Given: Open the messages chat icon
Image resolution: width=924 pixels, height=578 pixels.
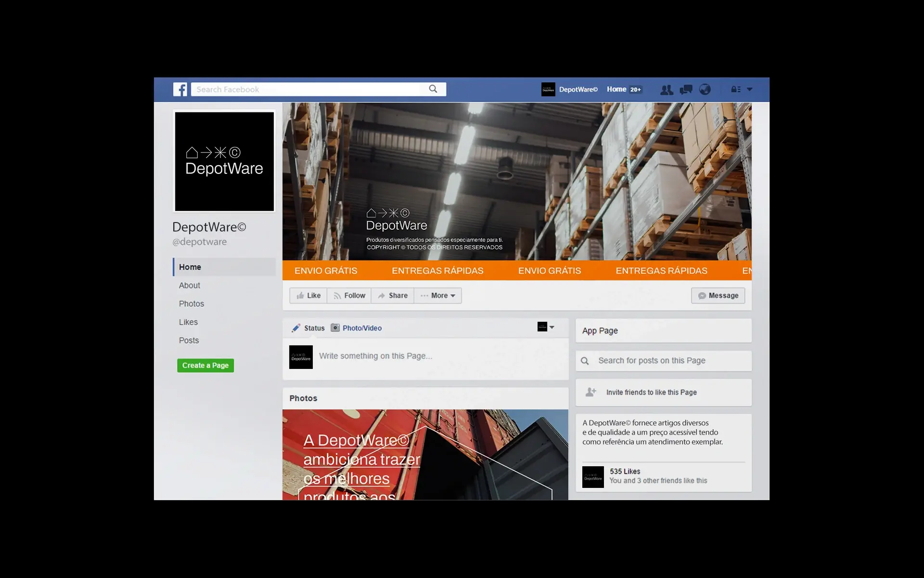Looking at the screenshot, I should [686, 90].
